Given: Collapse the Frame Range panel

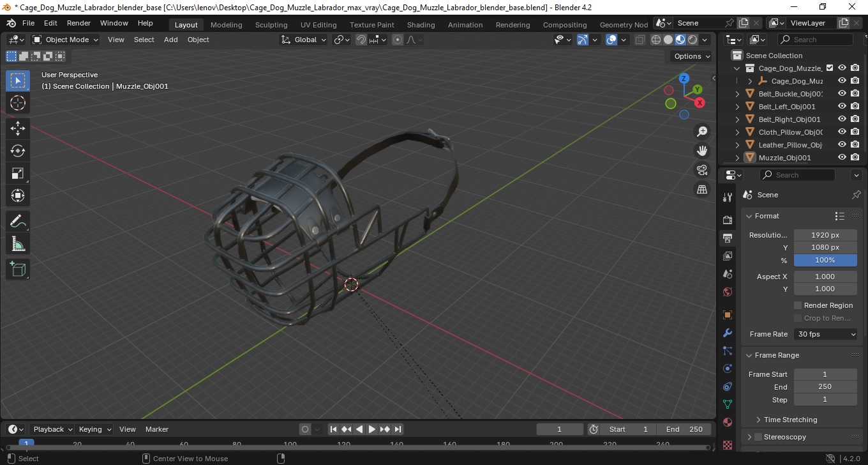Looking at the screenshot, I should point(750,355).
